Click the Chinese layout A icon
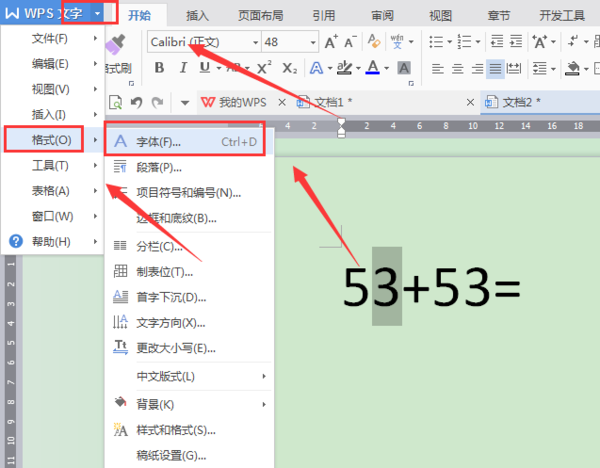Image resolution: width=600 pixels, height=468 pixels. point(540,41)
